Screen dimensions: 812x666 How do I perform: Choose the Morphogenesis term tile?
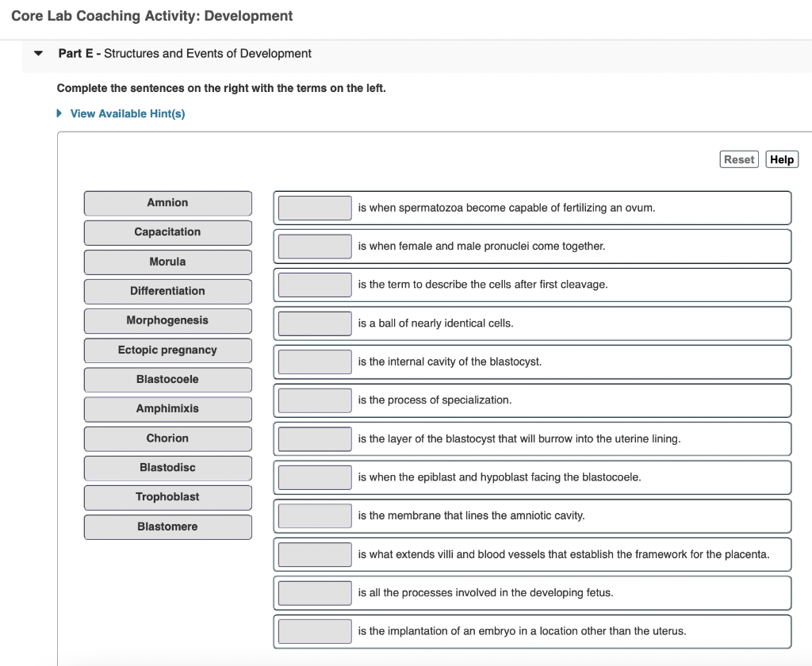[167, 320]
